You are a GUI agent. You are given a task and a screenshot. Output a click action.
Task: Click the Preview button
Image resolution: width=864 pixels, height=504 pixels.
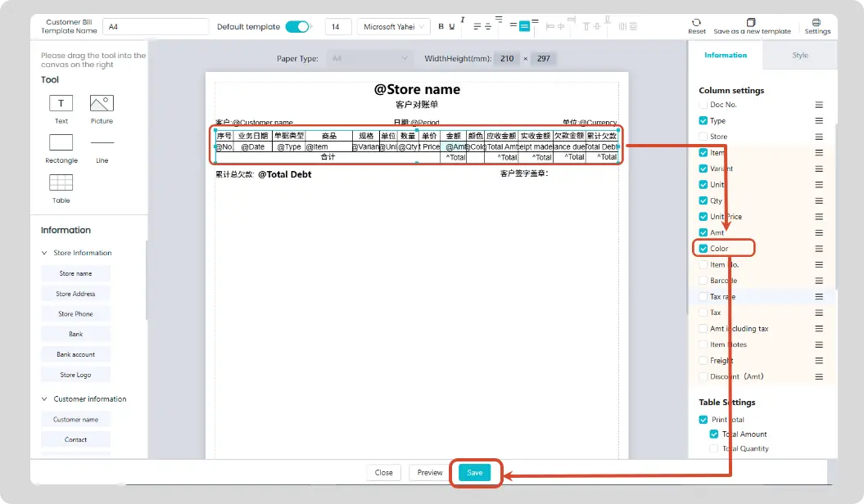point(430,473)
